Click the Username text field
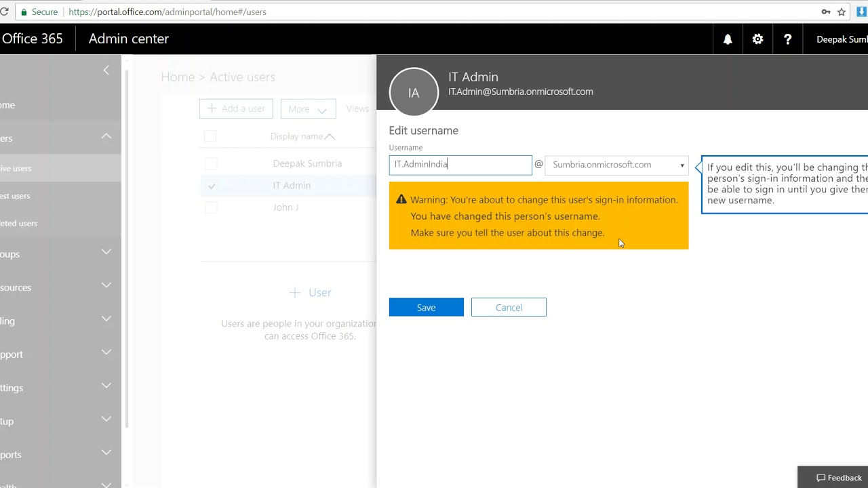Screen dimensions: 868x488 coord(460,165)
